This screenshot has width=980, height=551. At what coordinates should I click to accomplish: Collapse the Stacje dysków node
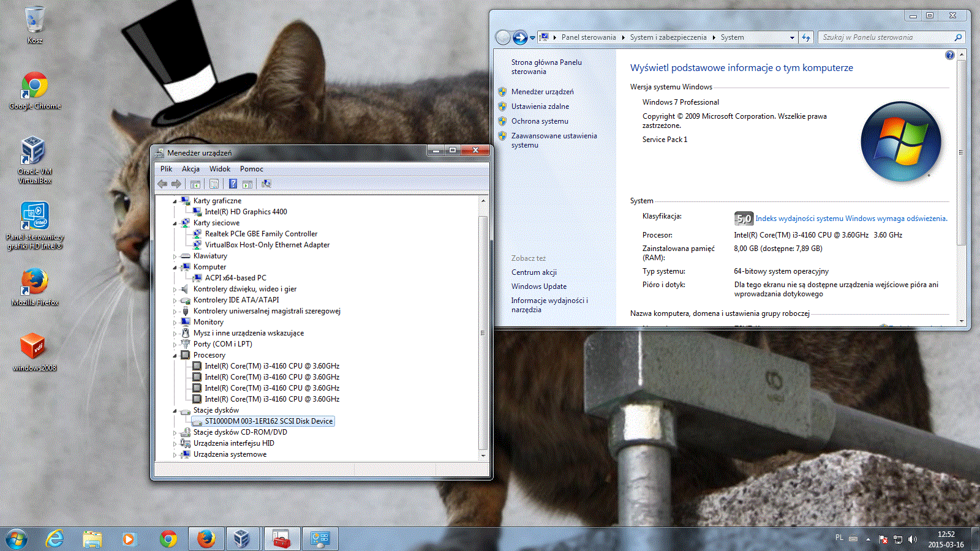(x=175, y=410)
